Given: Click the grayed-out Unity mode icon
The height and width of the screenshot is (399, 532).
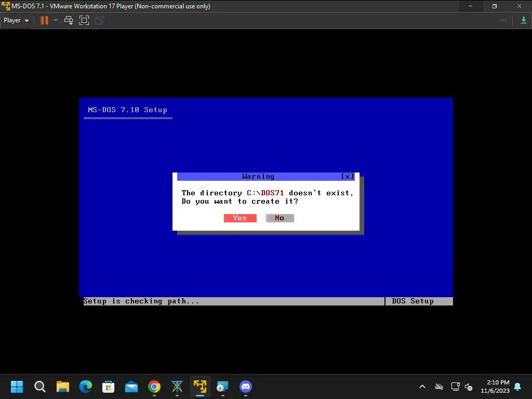Looking at the screenshot, I should 100,20.
